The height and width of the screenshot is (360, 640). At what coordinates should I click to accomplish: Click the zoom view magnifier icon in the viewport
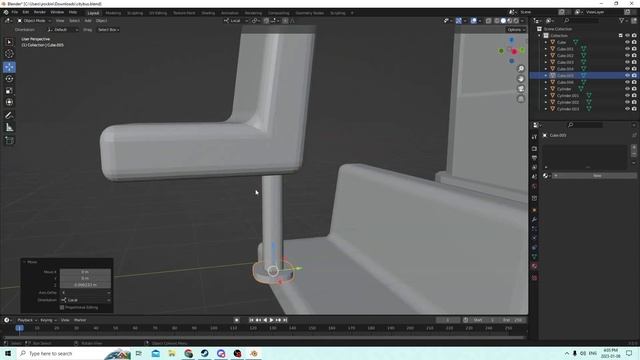(521, 69)
